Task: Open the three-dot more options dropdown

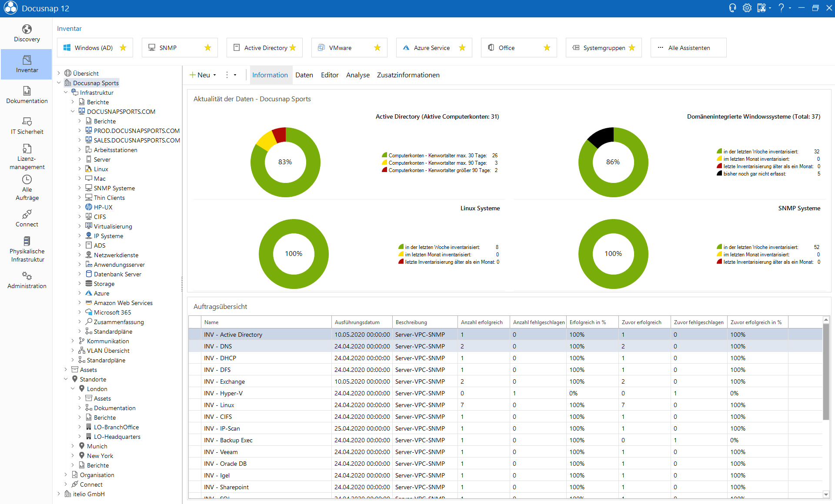Action: tap(230, 75)
